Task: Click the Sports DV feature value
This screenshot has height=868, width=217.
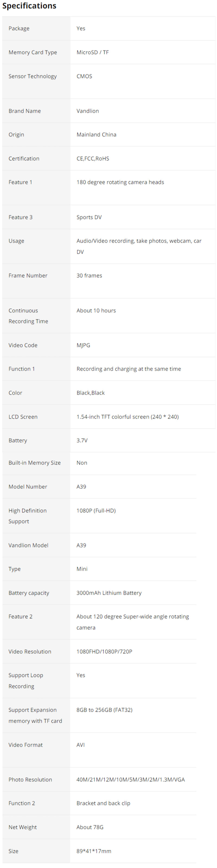Action: click(89, 217)
